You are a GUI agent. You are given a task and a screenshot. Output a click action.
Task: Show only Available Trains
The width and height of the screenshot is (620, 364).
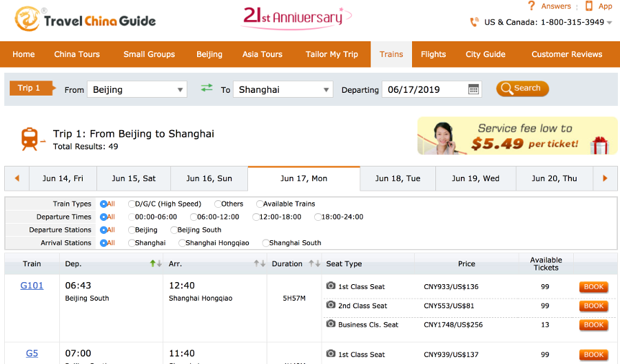260,204
